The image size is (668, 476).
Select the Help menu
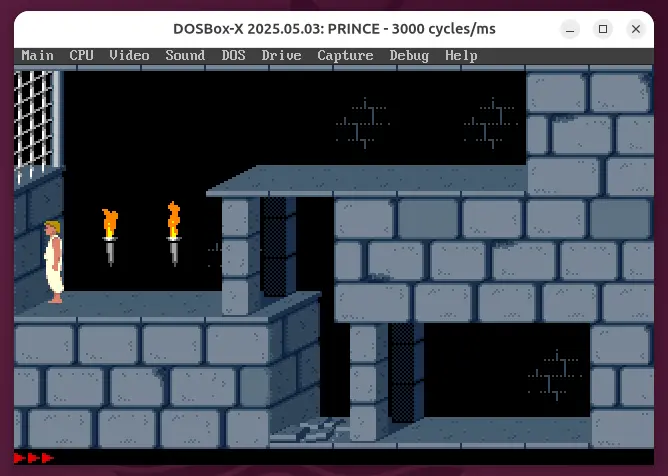coord(461,56)
